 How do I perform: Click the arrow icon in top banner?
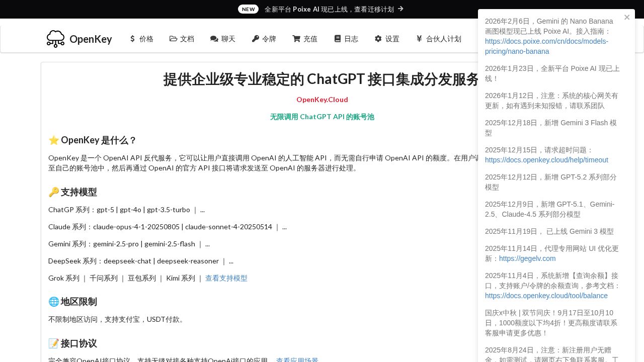pos(400,9)
